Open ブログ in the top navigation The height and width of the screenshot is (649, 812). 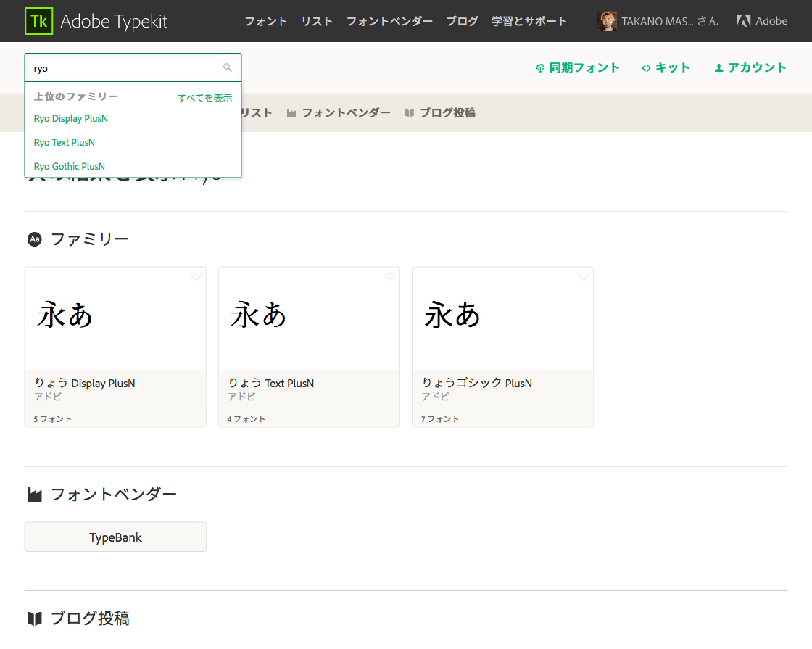(x=463, y=21)
